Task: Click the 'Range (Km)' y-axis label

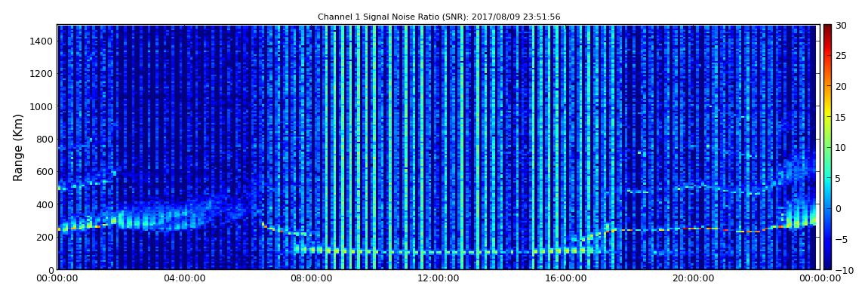Action: (18, 148)
